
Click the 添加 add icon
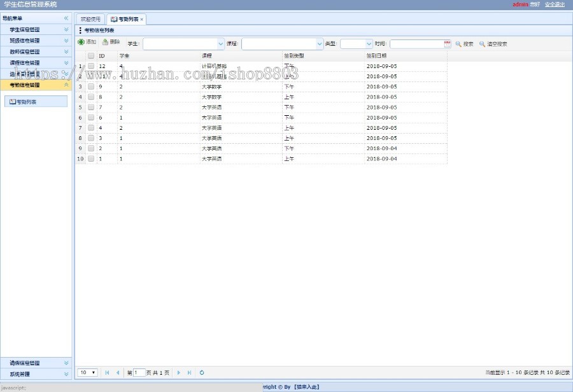point(81,41)
